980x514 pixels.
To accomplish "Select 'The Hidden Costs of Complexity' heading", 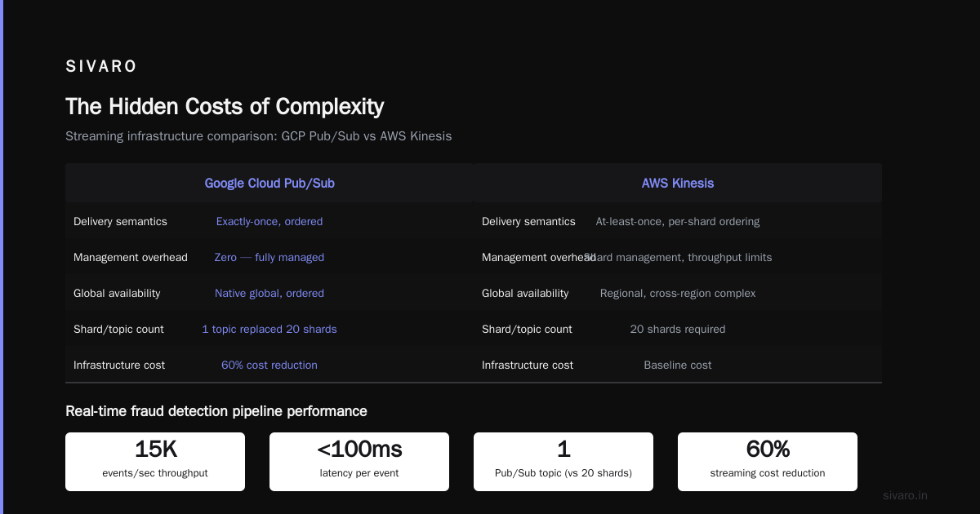I will click(225, 107).
